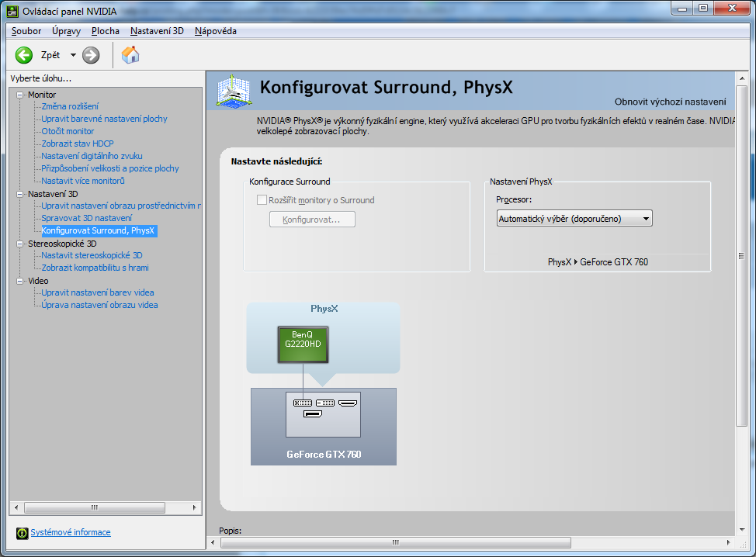Open the Plocha menu

tap(105, 31)
